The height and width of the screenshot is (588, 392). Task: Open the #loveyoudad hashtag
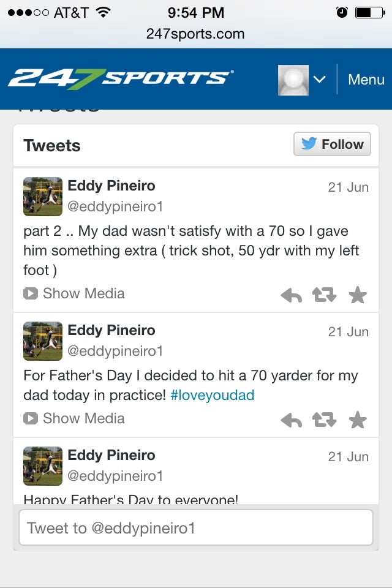click(212, 395)
